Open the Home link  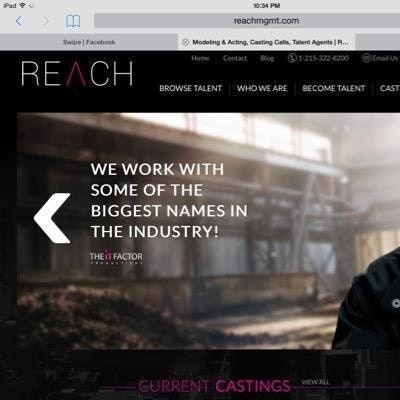point(200,58)
